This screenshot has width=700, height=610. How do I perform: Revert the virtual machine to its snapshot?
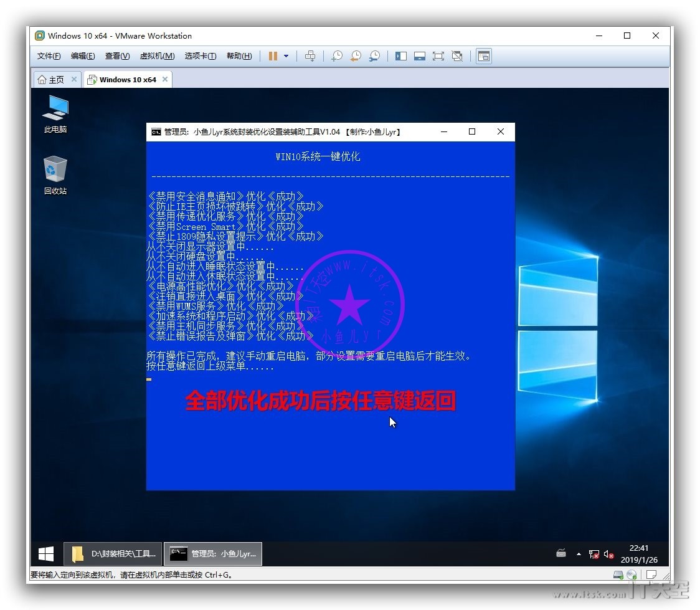tap(356, 56)
